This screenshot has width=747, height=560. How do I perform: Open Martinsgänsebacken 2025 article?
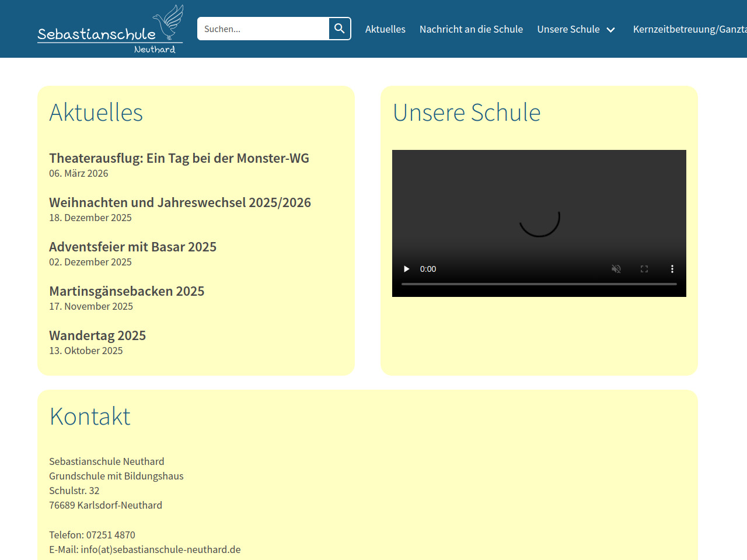(x=127, y=291)
